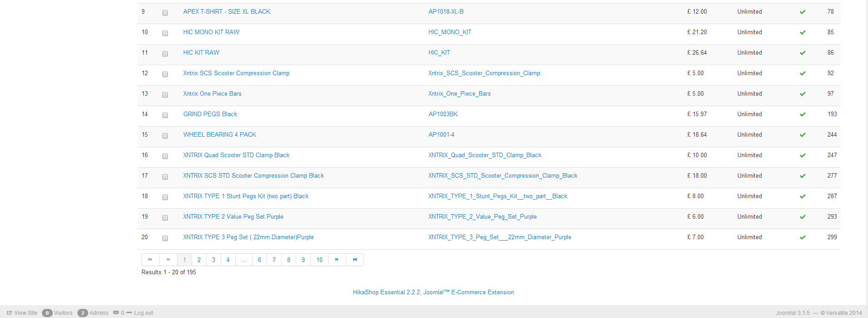This screenshot has height=318, width=868.
Task: Toggle published checkmark for HIC KIT RAW
Action: point(802,53)
